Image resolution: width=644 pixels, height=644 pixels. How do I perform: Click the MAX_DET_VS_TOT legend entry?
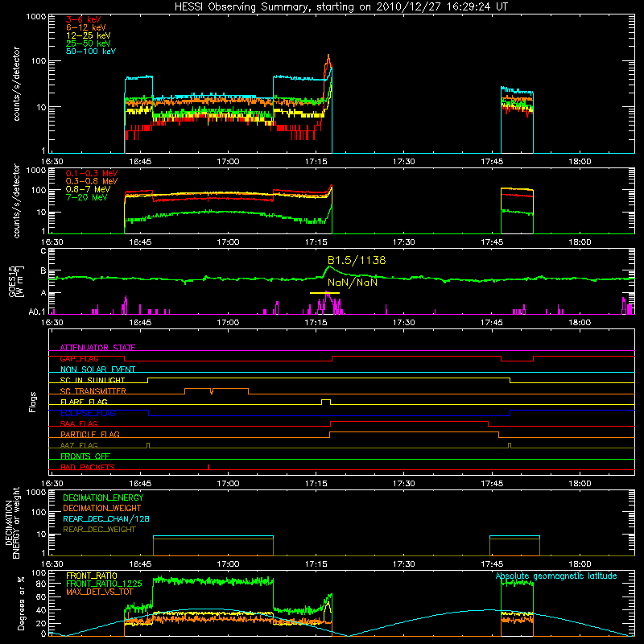(100, 592)
